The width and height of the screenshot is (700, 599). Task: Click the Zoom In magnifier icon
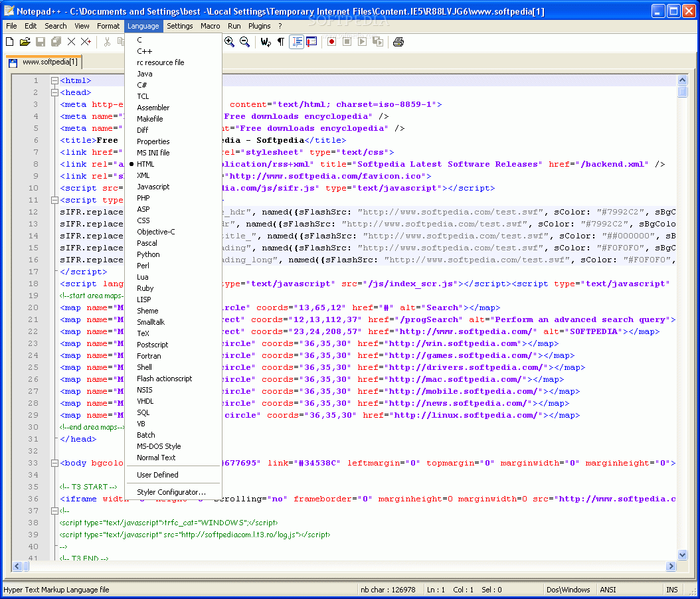(230, 42)
